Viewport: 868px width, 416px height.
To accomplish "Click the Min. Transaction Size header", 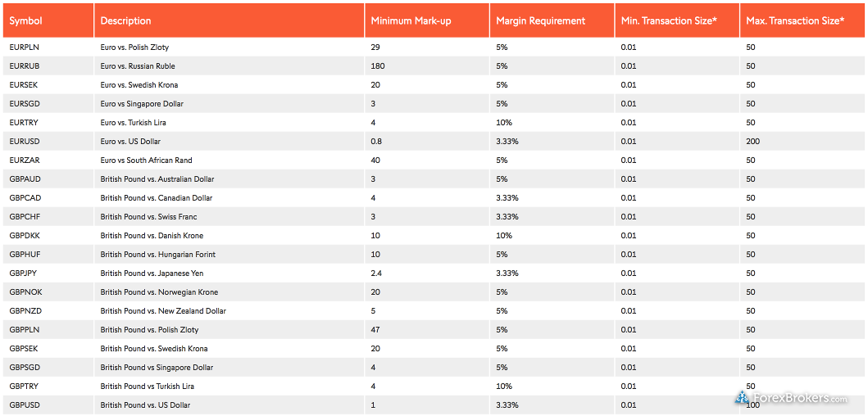I will pyautogui.click(x=669, y=21).
